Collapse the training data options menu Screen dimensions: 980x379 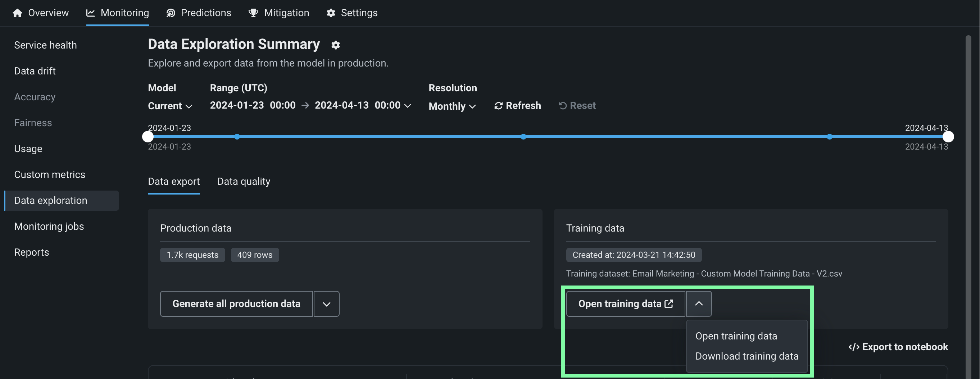pos(698,304)
